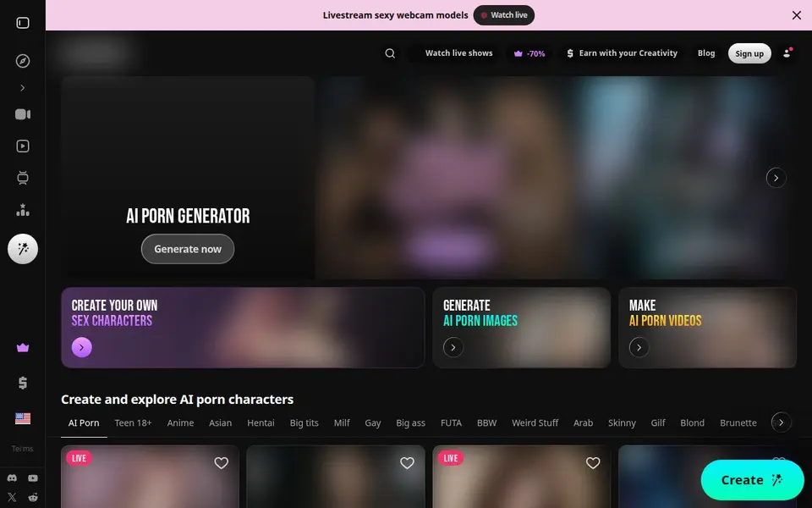This screenshot has width=812, height=508.
Task: Click the Sign up button
Action: pyautogui.click(x=749, y=53)
